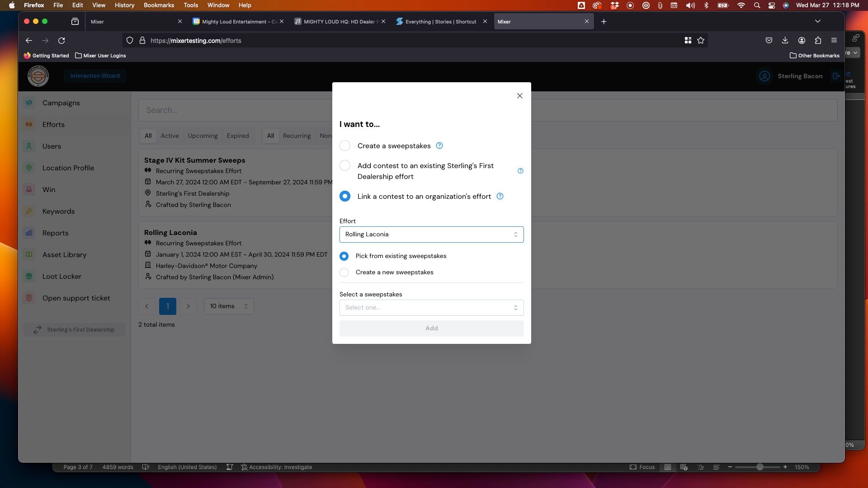868x488 pixels.
Task: Choose Create a new sweepstakes option
Action: tap(344, 272)
